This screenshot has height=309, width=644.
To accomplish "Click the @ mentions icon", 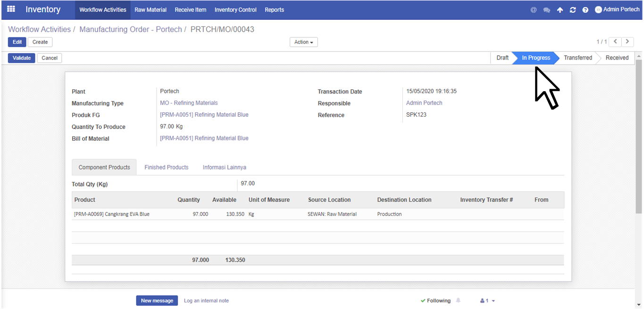I will (534, 10).
